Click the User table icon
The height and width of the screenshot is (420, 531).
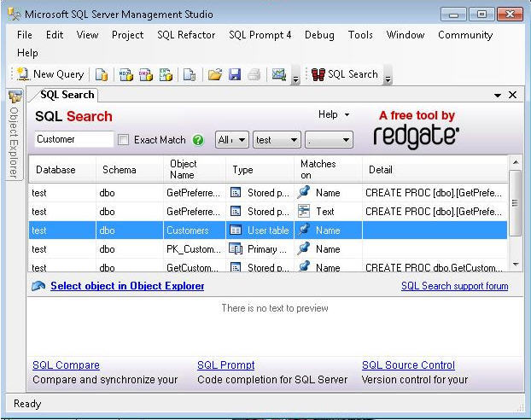pos(236,230)
